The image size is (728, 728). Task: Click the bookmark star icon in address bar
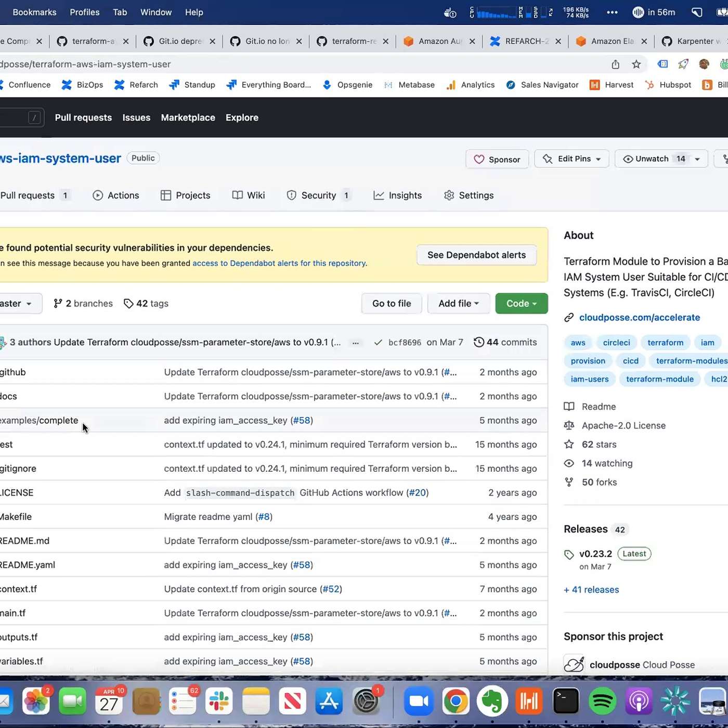[x=636, y=64]
